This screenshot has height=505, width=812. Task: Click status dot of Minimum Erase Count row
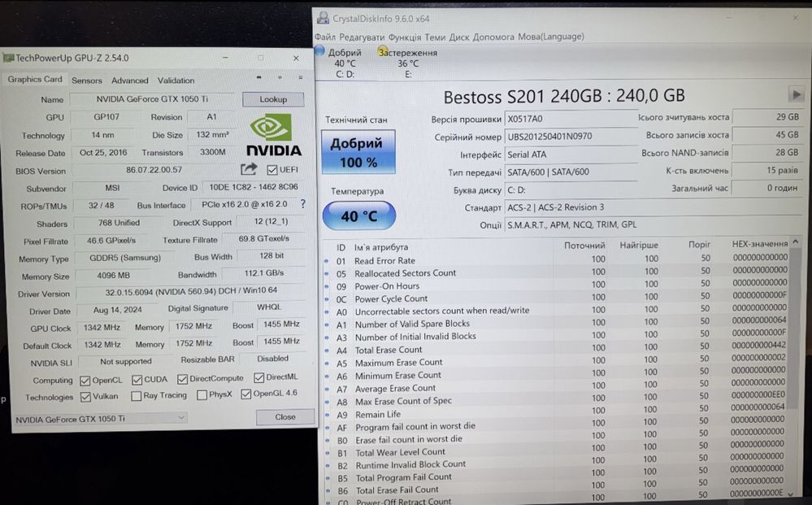[327, 376]
